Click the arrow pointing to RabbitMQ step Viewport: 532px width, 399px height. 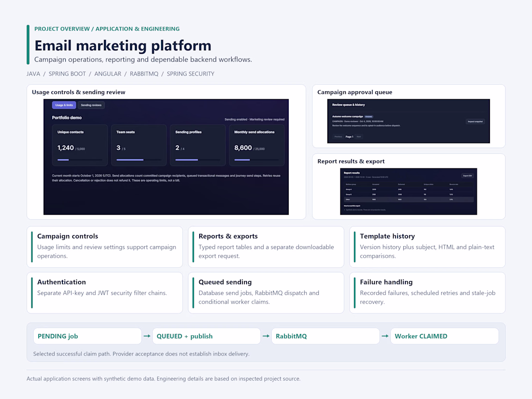point(266,336)
